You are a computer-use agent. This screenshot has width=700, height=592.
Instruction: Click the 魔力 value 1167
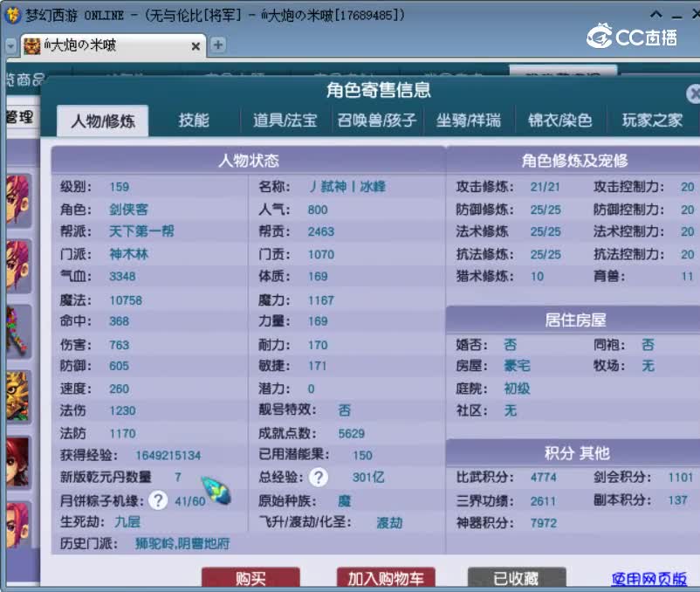[321, 300]
